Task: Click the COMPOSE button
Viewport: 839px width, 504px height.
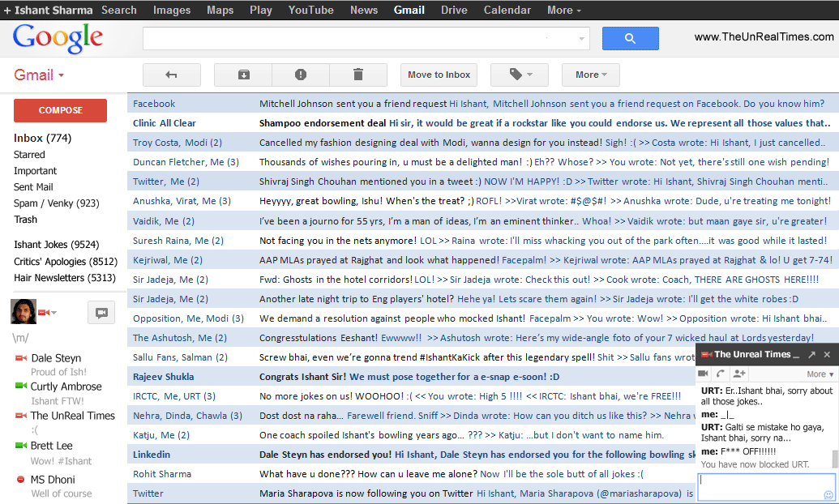Action: (x=61, y=110)
